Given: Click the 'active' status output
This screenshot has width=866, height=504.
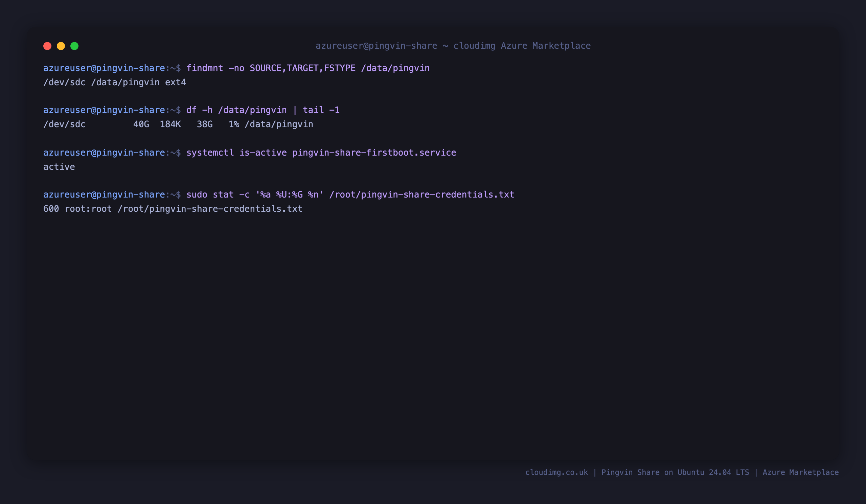Looking at the screenshot, I should pyautogui.click(x=59, y=167).
